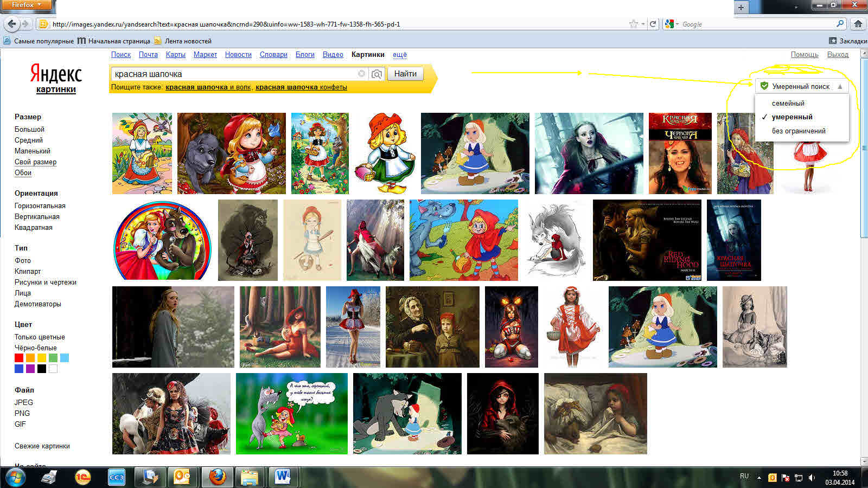
Task: Open Microsoft Word from the taskbar
Action: [282, 478]
